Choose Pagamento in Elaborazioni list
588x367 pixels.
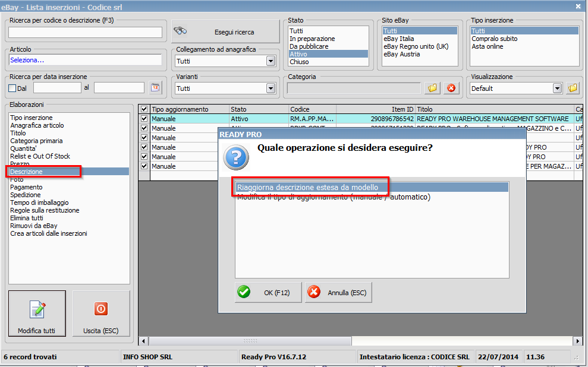point(69,187)
